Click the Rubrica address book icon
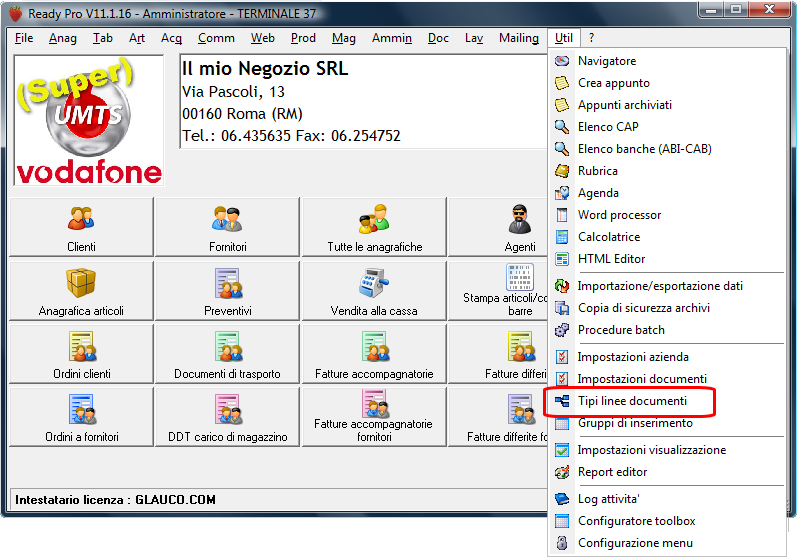Image resolution: width=797 pixels, height=557 pixels. [562, 171]
